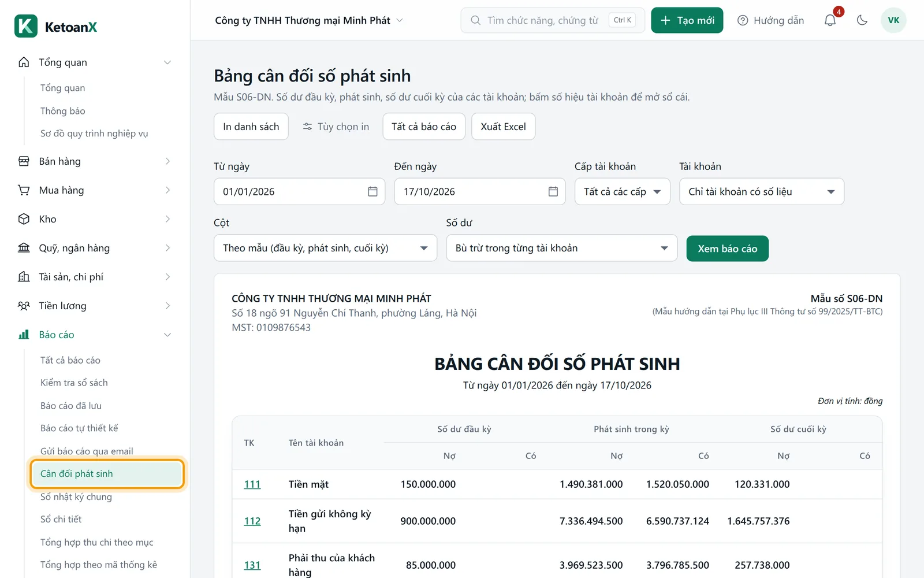Click the search input field
Viewport: 924px width, 578px height.
click(x=553, y=20)
